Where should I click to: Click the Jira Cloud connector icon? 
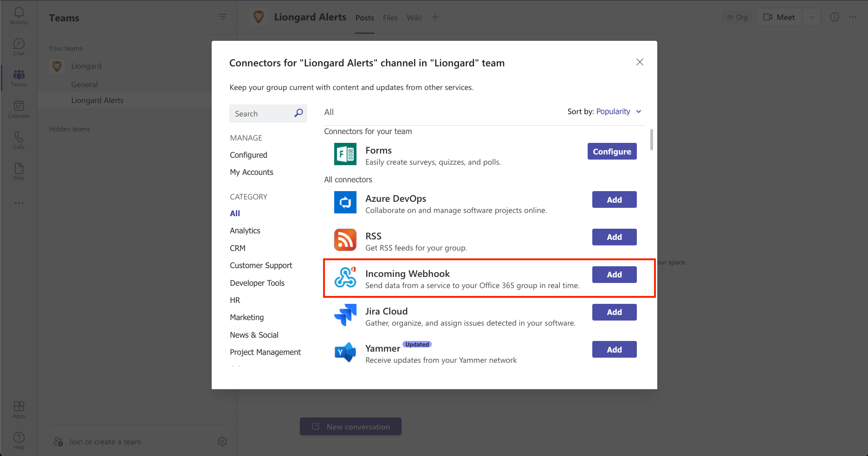click(x=345, y=315)
